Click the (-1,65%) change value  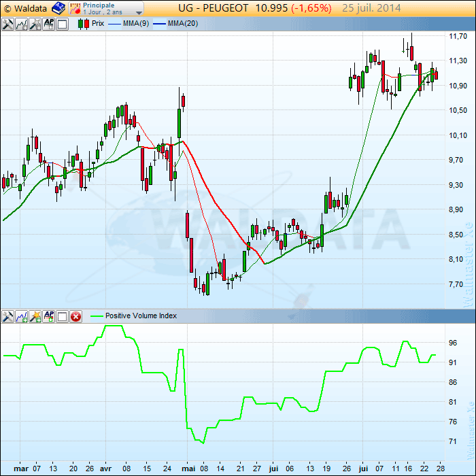coord(311,8)
